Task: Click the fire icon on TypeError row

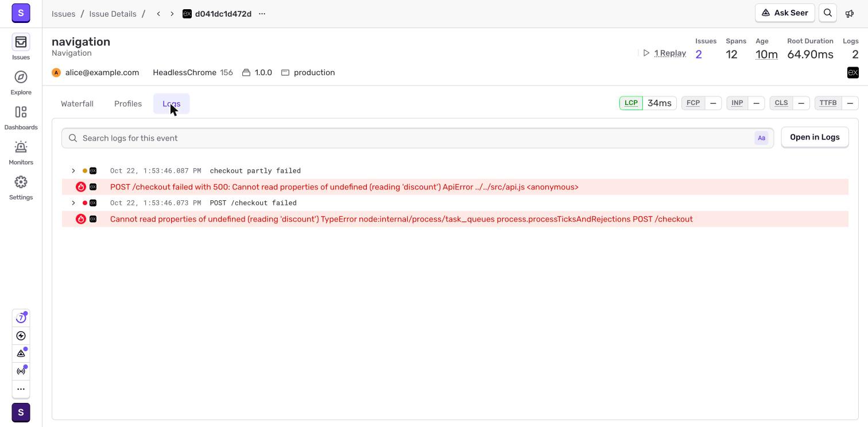Action: pos(81,219)
